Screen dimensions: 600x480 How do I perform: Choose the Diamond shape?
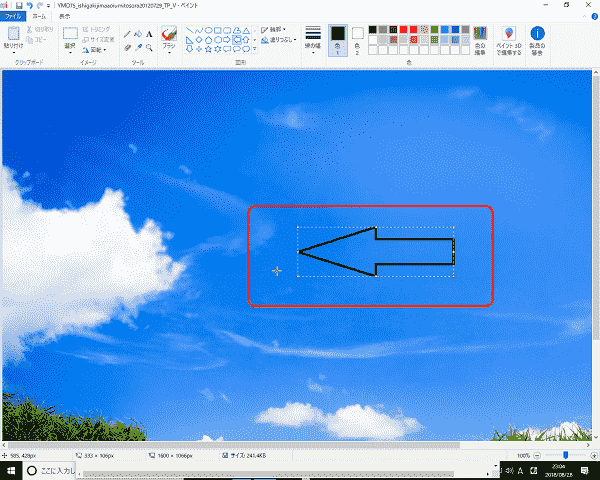[199, 39]
